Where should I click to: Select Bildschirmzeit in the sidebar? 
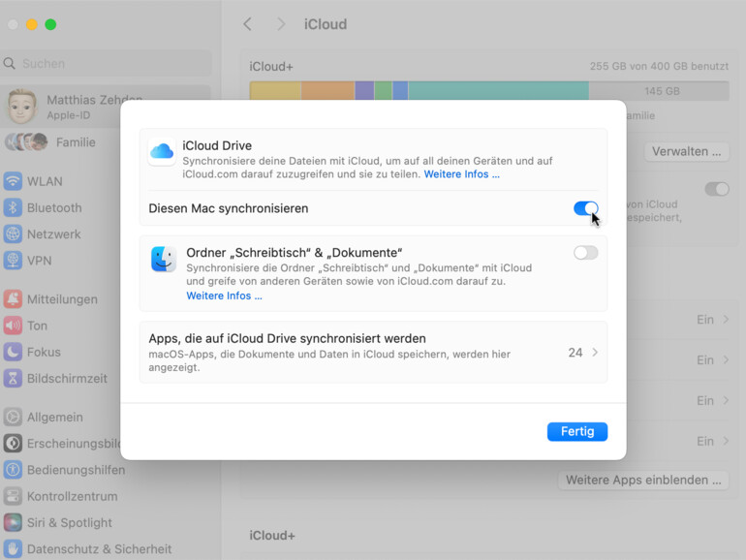pos(67,378)
